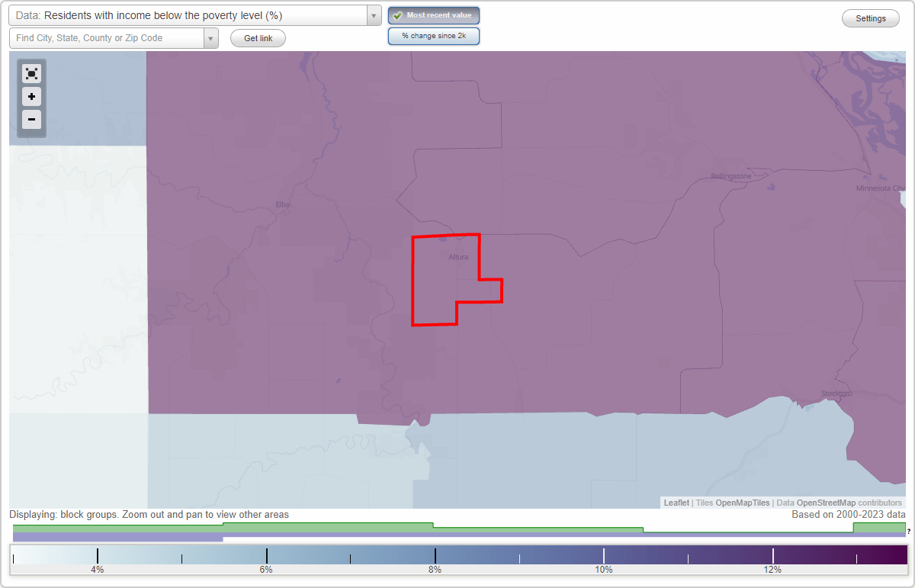Click the checkmark on Most recent value
The image size is (915, 588).
[x=398, y=14]
